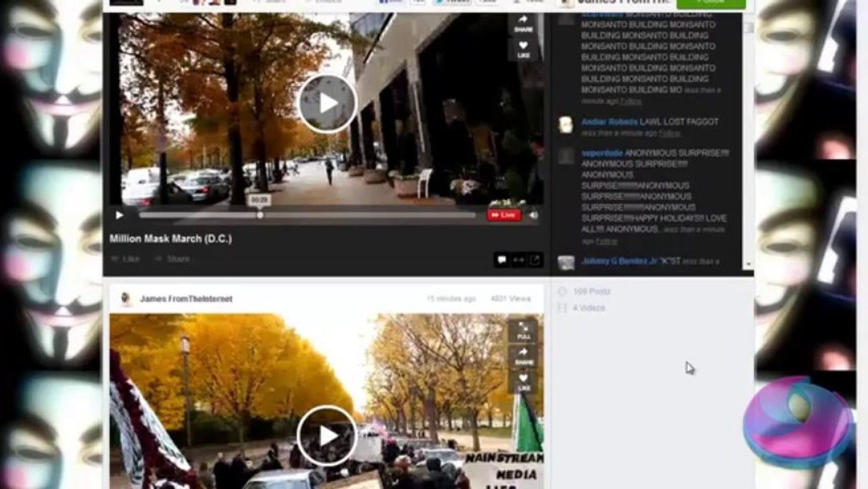Click the '15 minutes ago' timestamp on the post

[451, 299]
